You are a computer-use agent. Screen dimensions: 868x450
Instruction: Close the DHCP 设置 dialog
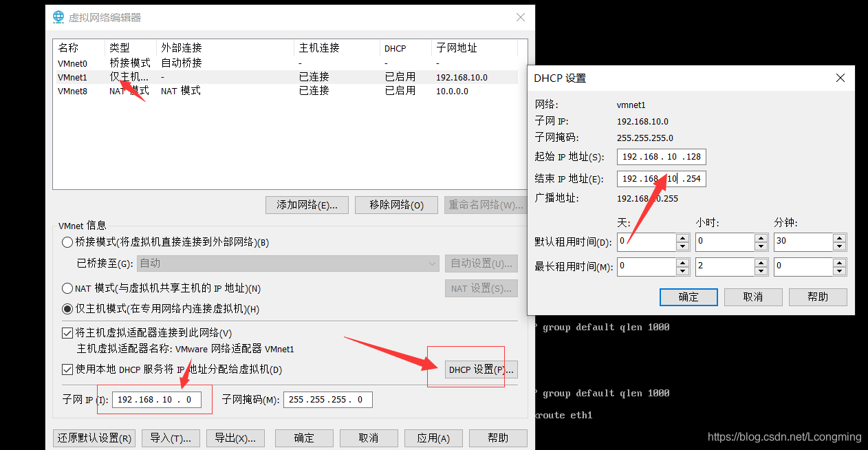(x=840, y=78)
